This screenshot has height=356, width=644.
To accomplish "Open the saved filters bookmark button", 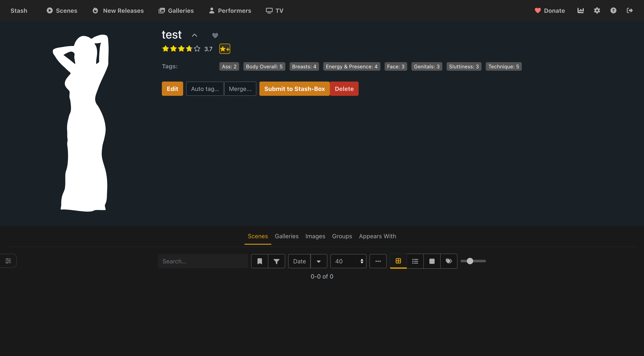I will (260, 261).
